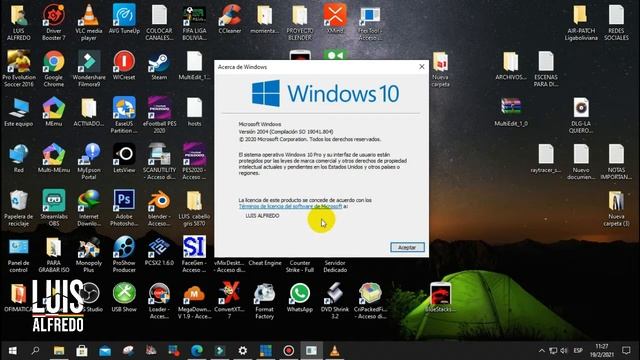This screenshot has width=640, height=360.
Task: Select the WICreset desktop icon
Action: coord(124,66)
